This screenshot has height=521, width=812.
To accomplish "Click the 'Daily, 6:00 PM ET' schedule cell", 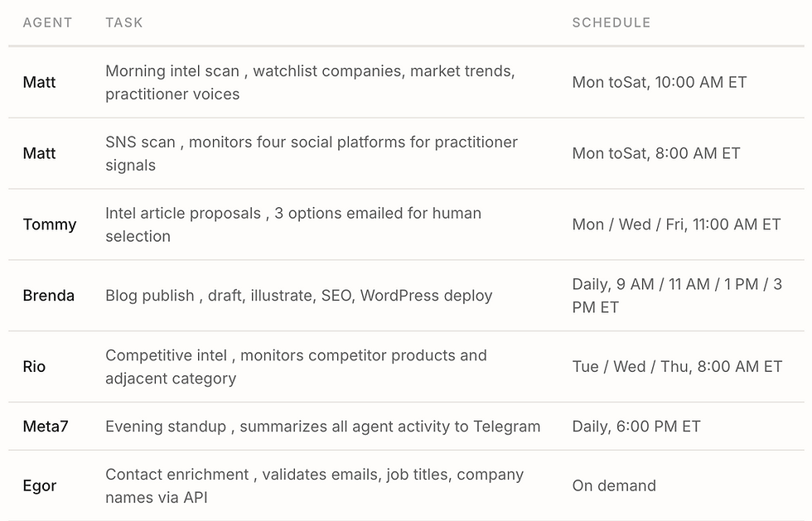I will pos(636,427).
